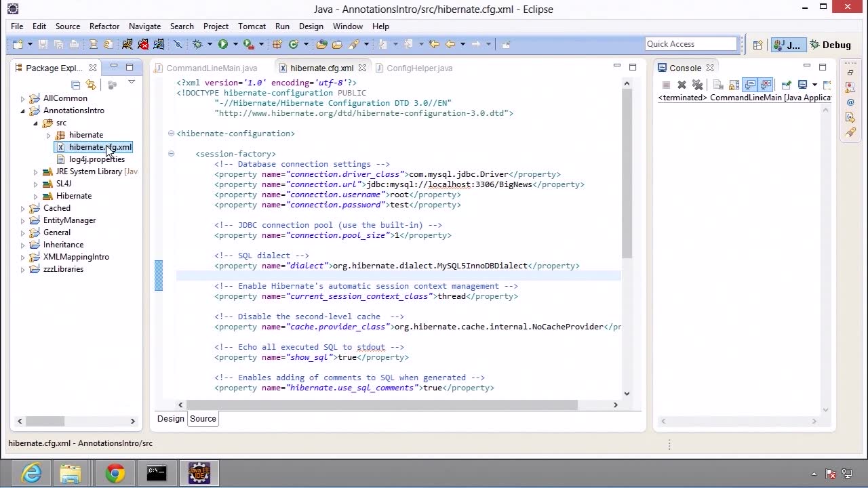Click the Display Selected Console icon
This screenshot has width=868, height=488.
pos(803,85)
